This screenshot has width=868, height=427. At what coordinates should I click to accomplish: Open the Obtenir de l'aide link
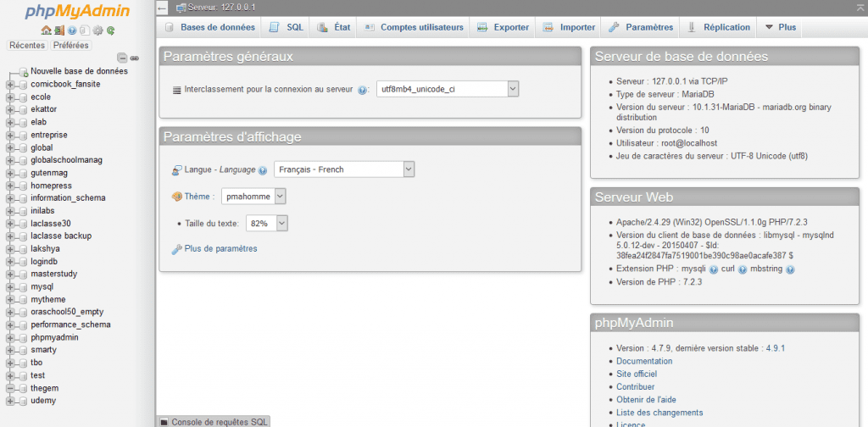point(646,399)
